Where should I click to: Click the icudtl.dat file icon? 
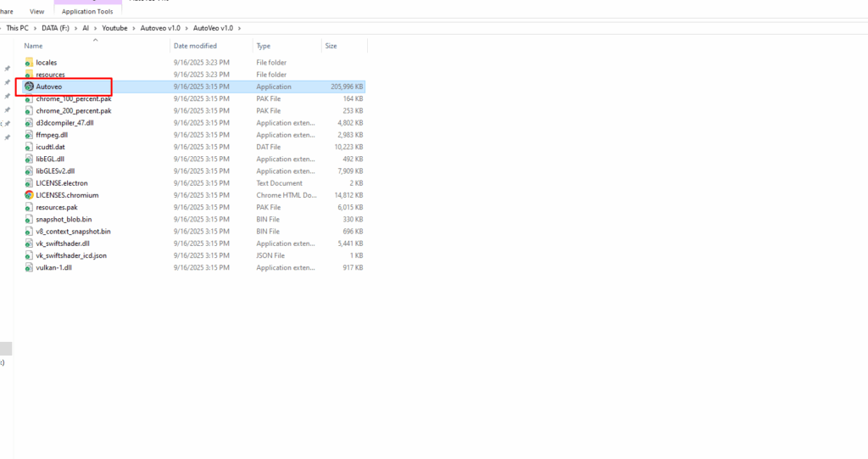[x=29, y=147]
